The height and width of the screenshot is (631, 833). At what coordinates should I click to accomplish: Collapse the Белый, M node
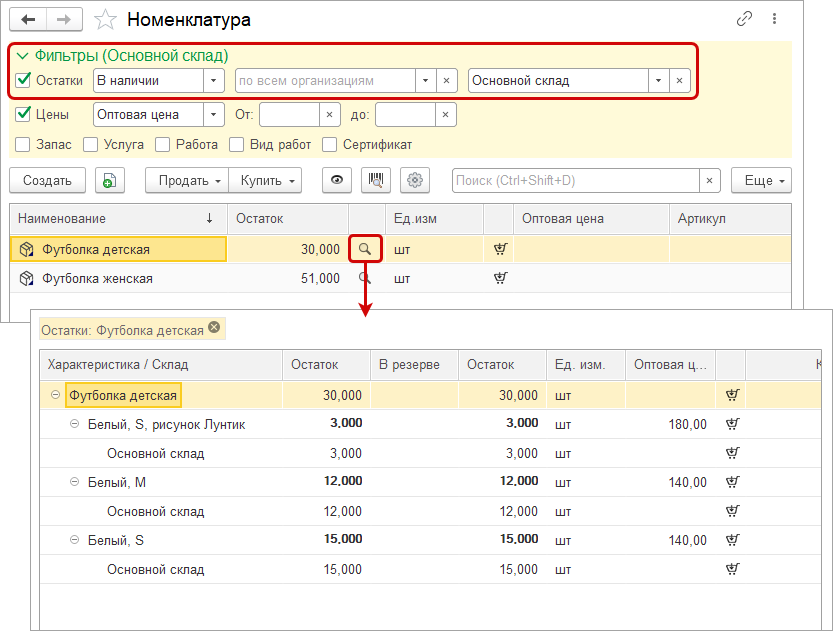click(74, 482)
